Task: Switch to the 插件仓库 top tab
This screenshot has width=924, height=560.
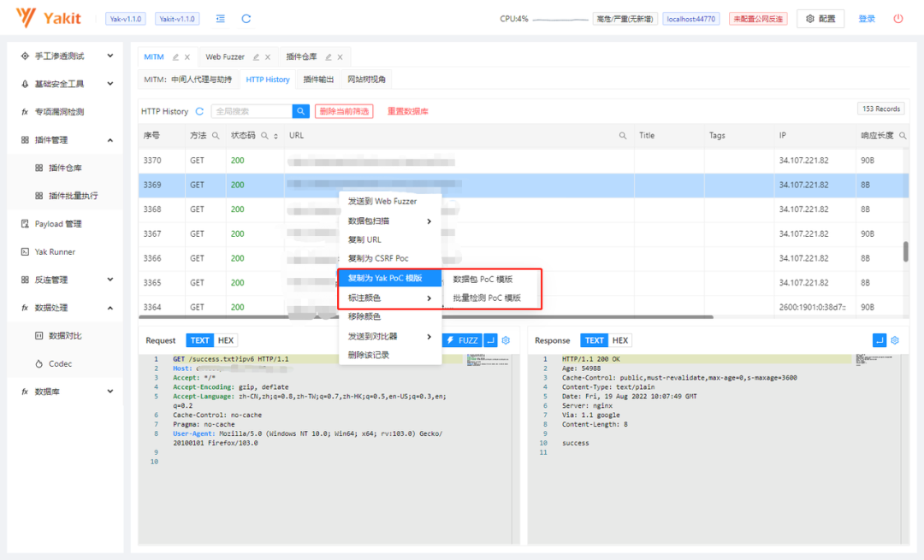Action: [x=301, y=57]
